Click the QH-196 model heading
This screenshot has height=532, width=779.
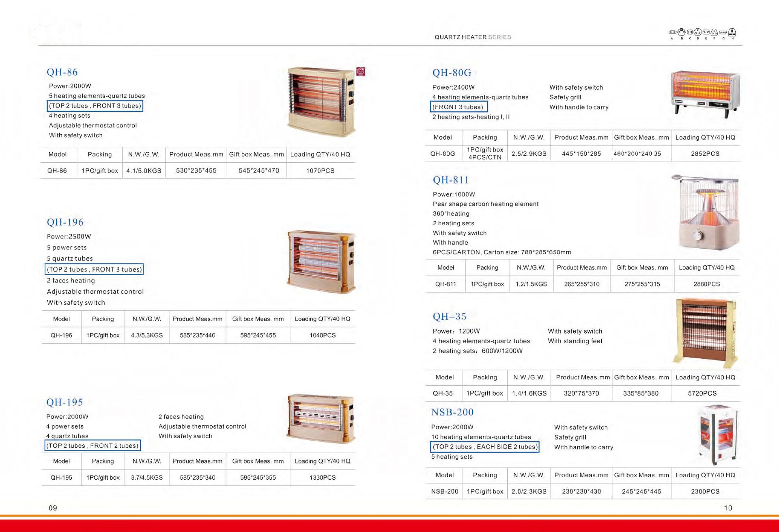(x=65, y=222)
